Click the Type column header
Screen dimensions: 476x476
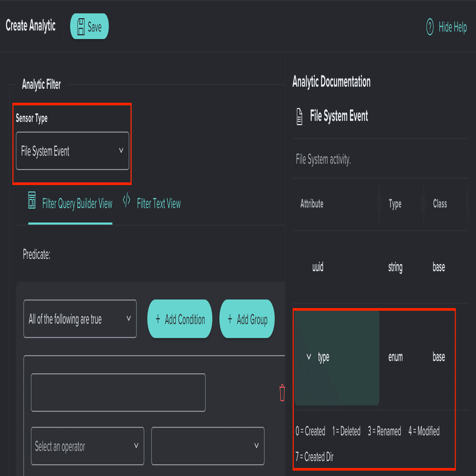(395, 204)
